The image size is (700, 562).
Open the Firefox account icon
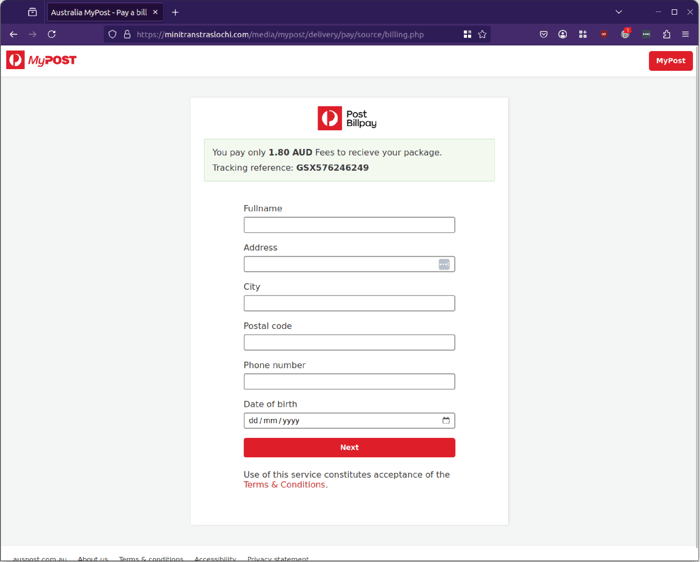click(x=562, y=34)
